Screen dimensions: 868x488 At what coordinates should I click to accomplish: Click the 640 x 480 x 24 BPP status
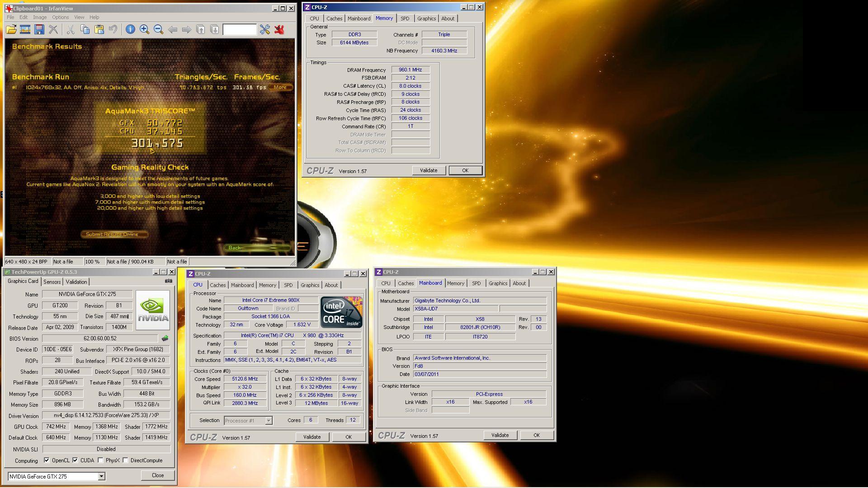coord(27,262)
